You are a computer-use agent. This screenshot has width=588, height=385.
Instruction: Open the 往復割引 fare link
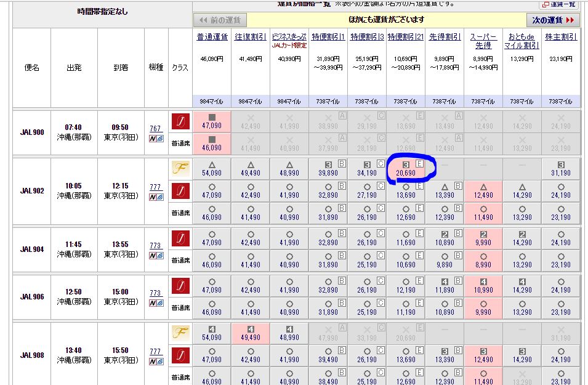coord(251,37)
